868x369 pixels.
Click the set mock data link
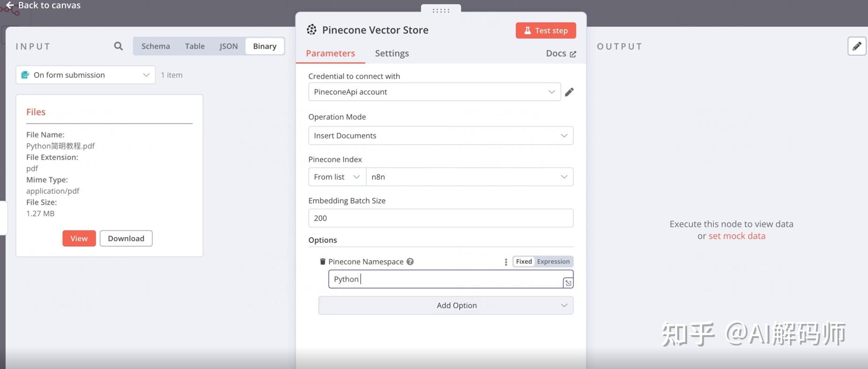click(736, 236)
